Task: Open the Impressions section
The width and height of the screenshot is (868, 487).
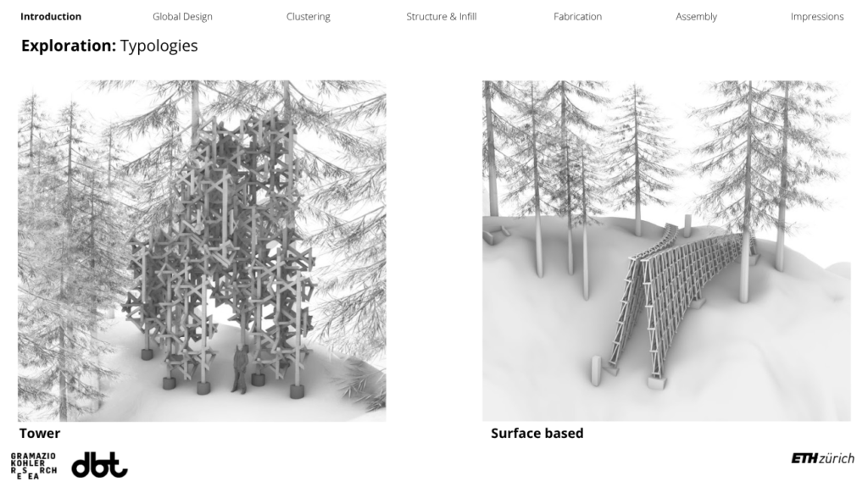Action: click(817, 17)
